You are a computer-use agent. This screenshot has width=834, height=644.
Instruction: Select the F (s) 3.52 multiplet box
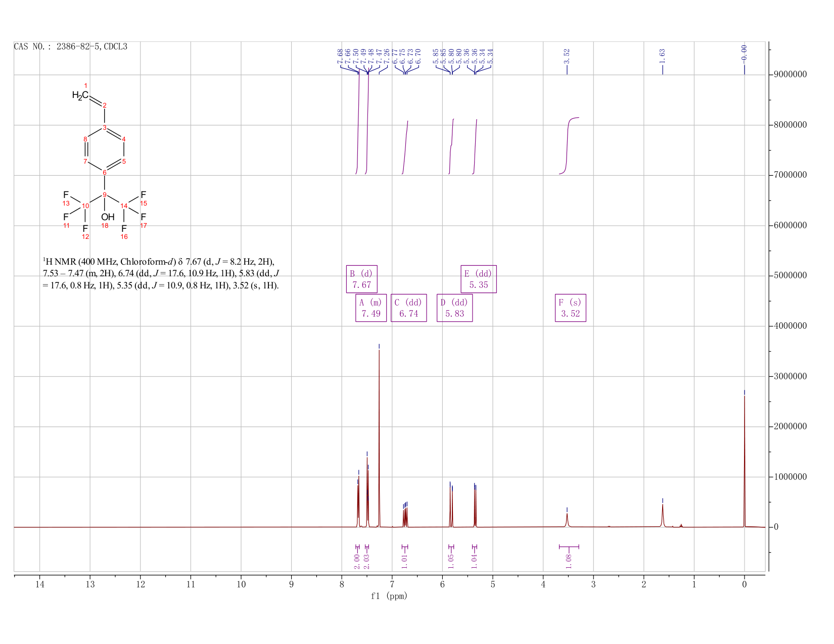[570, 308]
